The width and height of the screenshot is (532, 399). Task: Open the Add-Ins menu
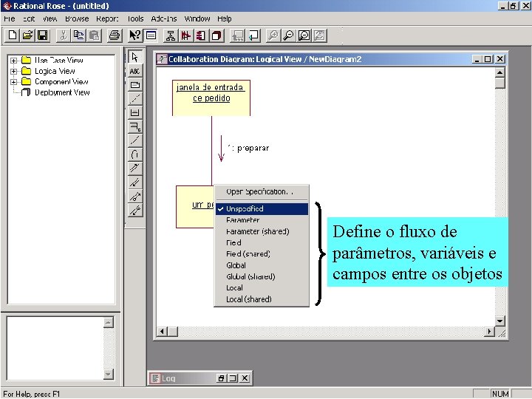[x=164, y=18]
